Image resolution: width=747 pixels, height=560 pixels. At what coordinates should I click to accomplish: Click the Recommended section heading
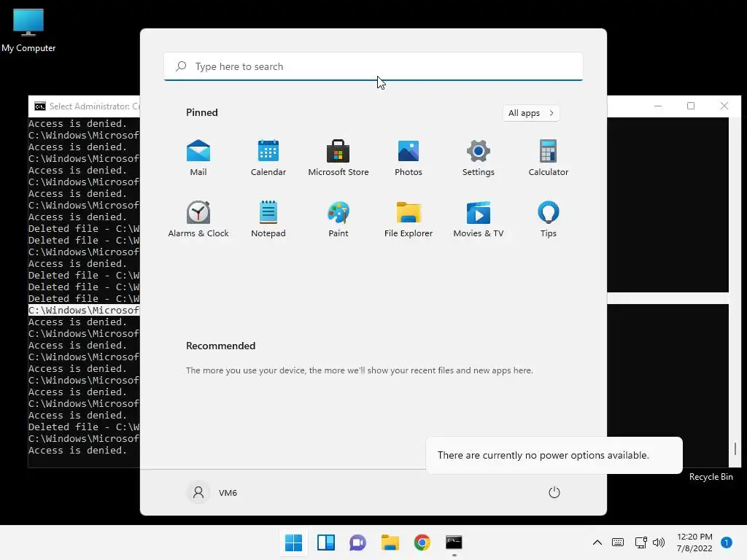(220, 346)
